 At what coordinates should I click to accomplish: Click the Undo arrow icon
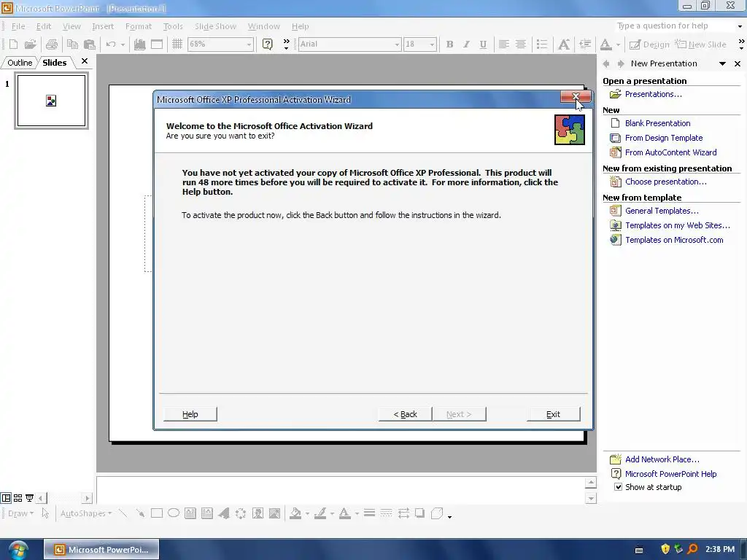click(111, 44)
